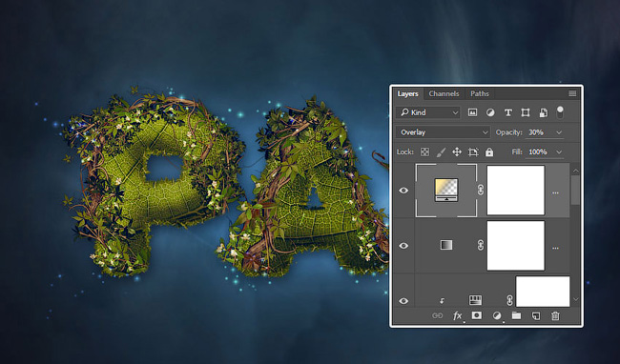Image resolution: width=620 pixels, height=364 pixels.
Task: Prevent auto-nesting artboard lock icon
Action: coord(473,152)
